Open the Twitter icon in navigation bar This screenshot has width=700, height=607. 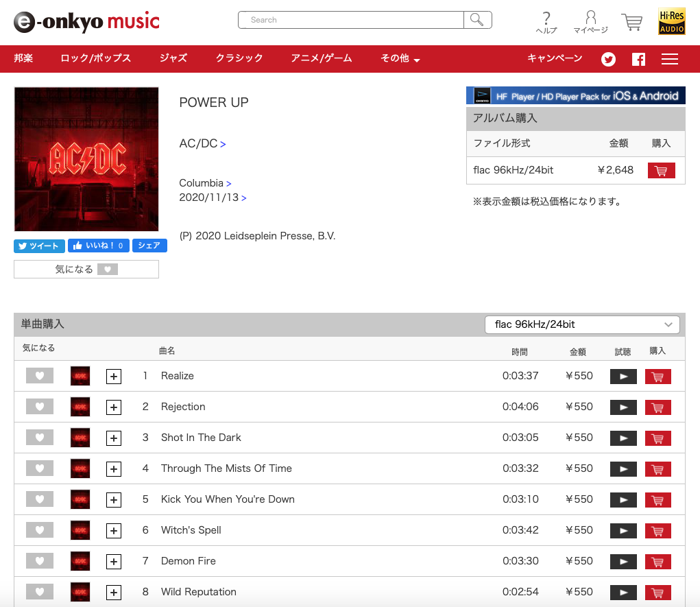pyautogui.click(x=608, y=59)
